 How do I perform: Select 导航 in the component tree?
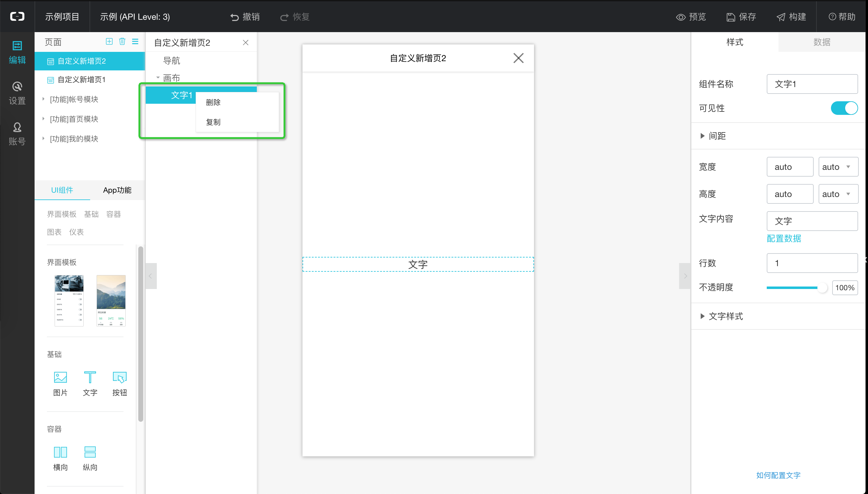[171, 61]
